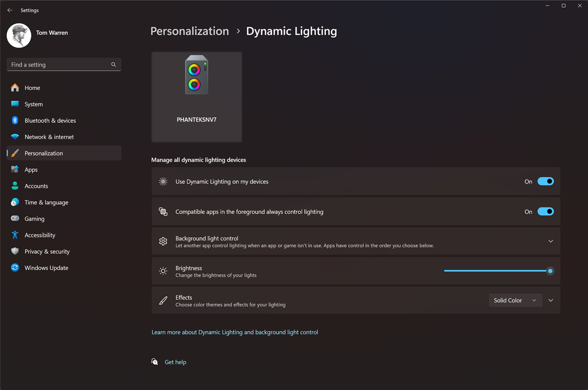Viewport: 588px width, 390px height.
Task: Disable foreground apps control lighting toggle
Action: [546, 212]
